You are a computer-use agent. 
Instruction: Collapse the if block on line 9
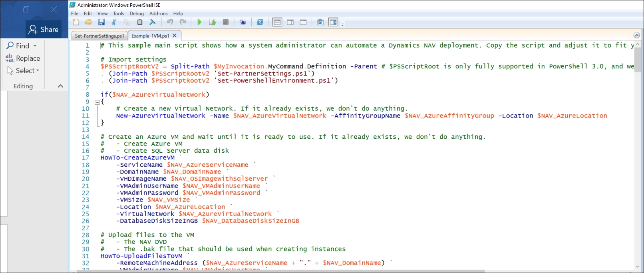[97, 102]
